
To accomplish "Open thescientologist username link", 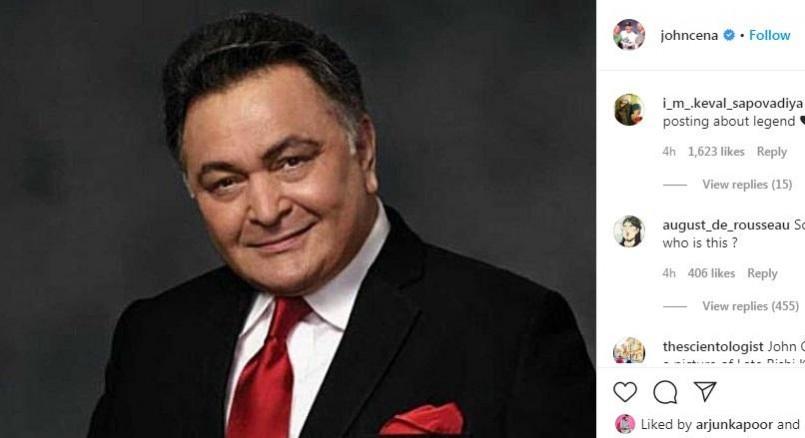I will point(713,347).
